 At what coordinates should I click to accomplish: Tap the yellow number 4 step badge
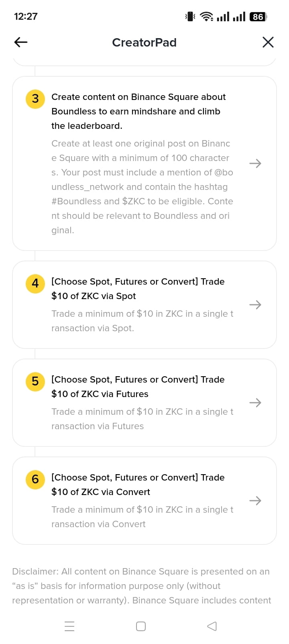click(x=35, y=283)
